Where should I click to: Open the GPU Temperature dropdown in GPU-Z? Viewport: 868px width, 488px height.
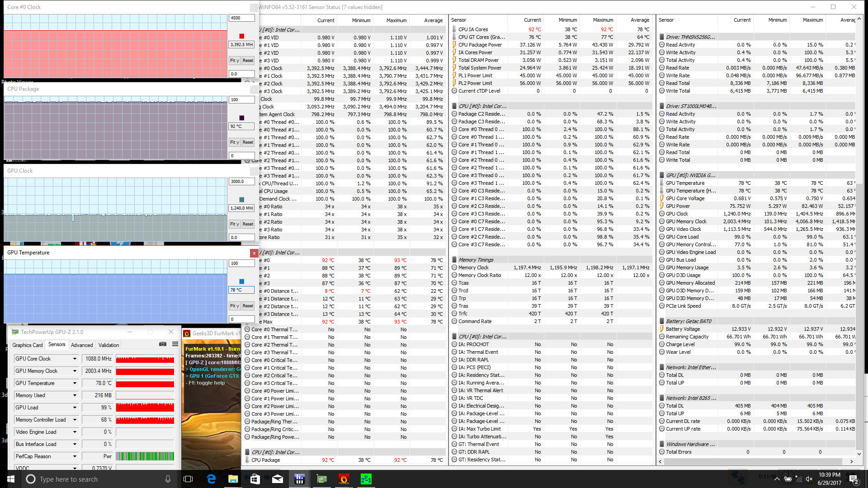[x=75, y=383]
